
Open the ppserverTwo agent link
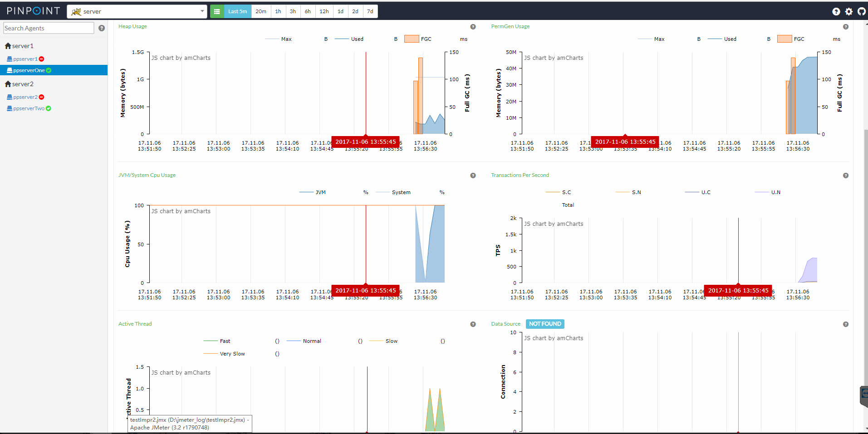[29, 108]
